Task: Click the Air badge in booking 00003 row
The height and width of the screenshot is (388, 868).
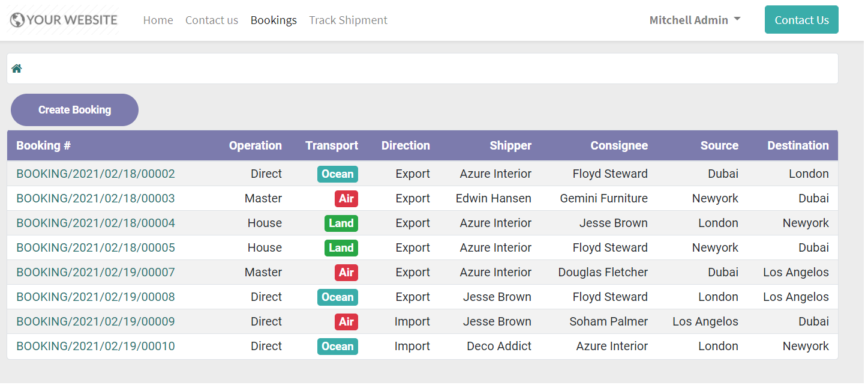Action: [346, 199]
